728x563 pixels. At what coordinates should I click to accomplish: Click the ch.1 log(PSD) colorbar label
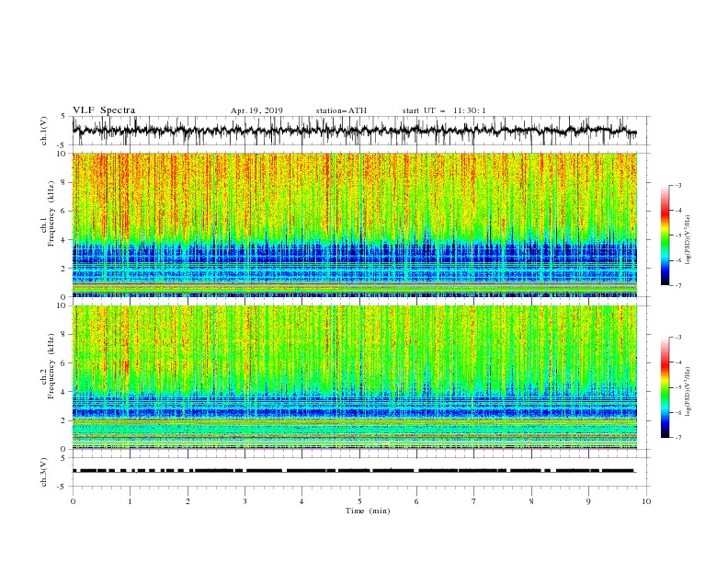(x=688, y=240)
